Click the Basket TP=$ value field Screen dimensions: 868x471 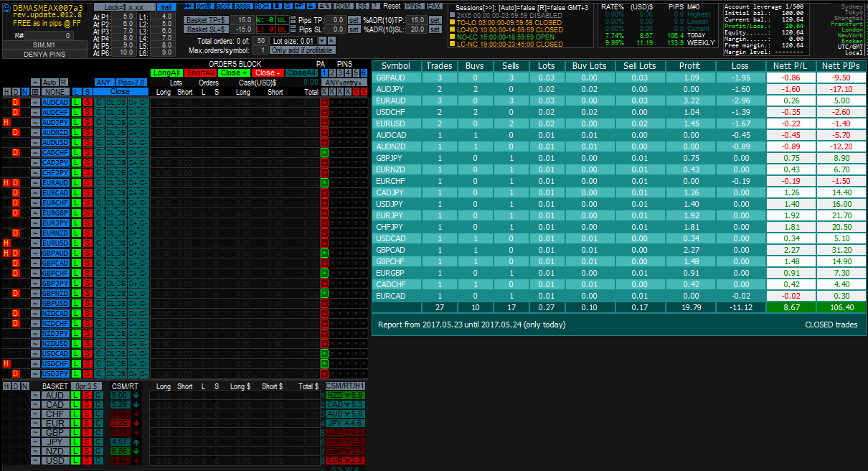coord(242,19)
